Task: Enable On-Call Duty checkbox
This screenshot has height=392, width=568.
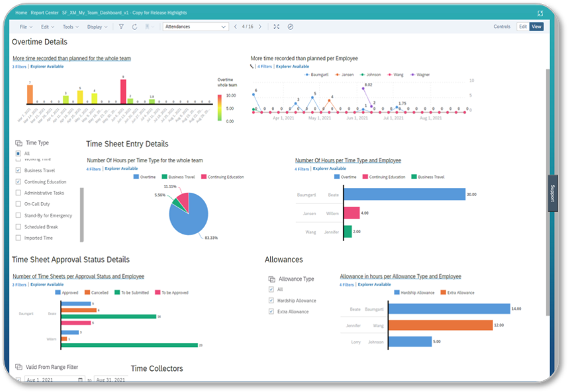Action: [18, 204]
